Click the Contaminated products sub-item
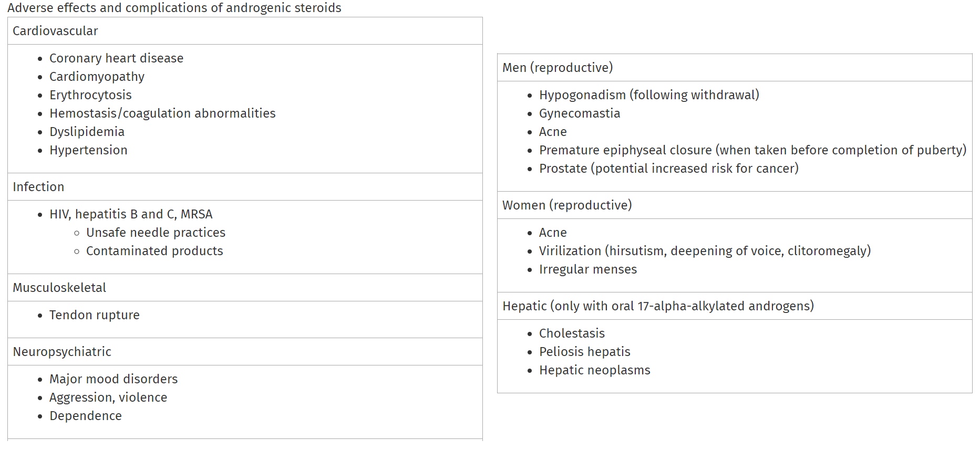980x450 pixels. point(154,251)
